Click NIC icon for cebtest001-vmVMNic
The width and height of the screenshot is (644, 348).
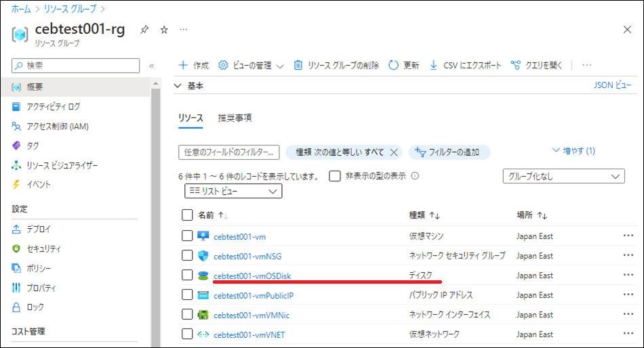coord(203,315)
